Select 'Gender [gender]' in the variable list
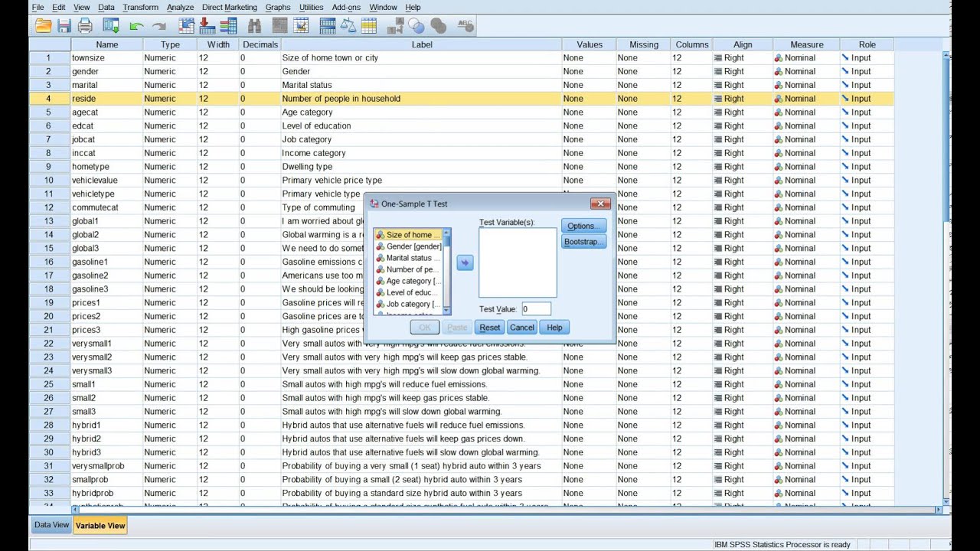 (x=408, y=246)
